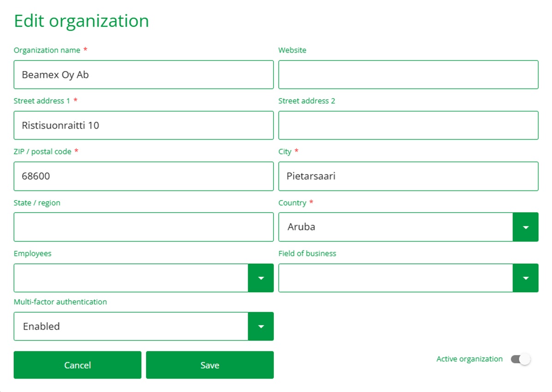This screenshot has height=392, width=552.
Task: Click the City field containing Pietarsaari
Action: click(x=409, y=176)
